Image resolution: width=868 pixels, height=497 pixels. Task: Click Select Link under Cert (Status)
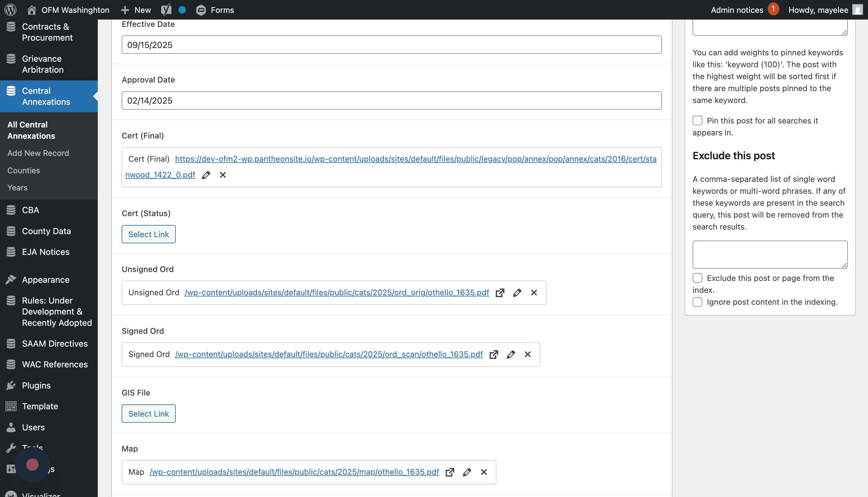(149, 234)
